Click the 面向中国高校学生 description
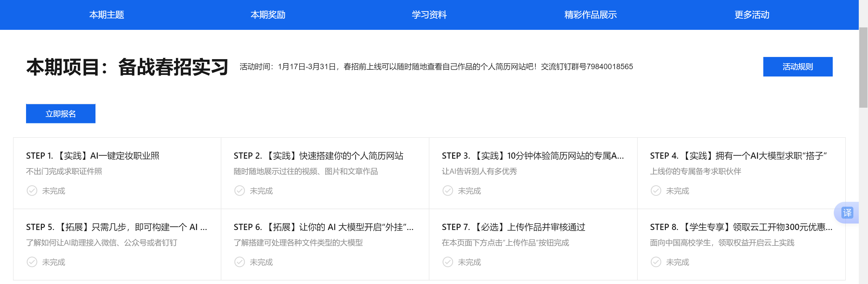This screenshot has width=868, height=284. 722,243
